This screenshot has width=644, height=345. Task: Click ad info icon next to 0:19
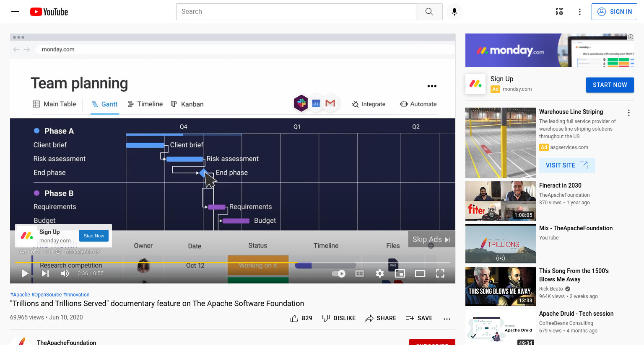click(58, 252)
